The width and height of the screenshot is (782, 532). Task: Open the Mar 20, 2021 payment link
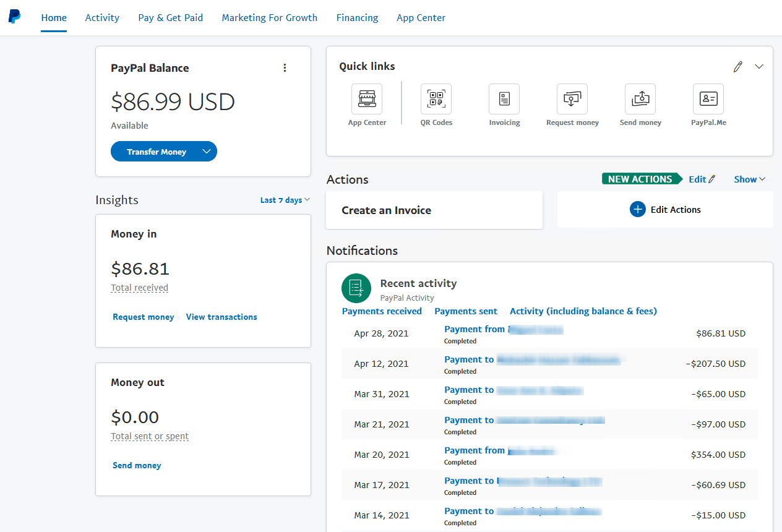pos(499,450)
